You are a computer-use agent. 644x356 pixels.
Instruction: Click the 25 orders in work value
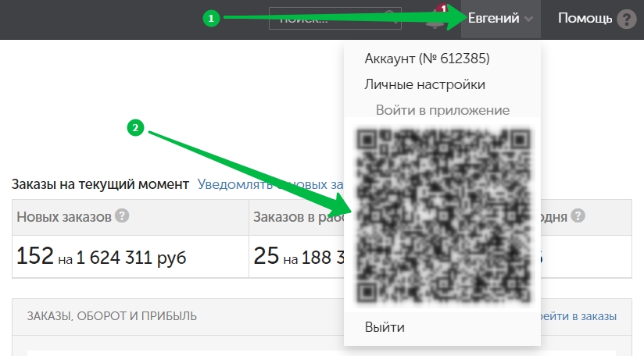point(267,256)
